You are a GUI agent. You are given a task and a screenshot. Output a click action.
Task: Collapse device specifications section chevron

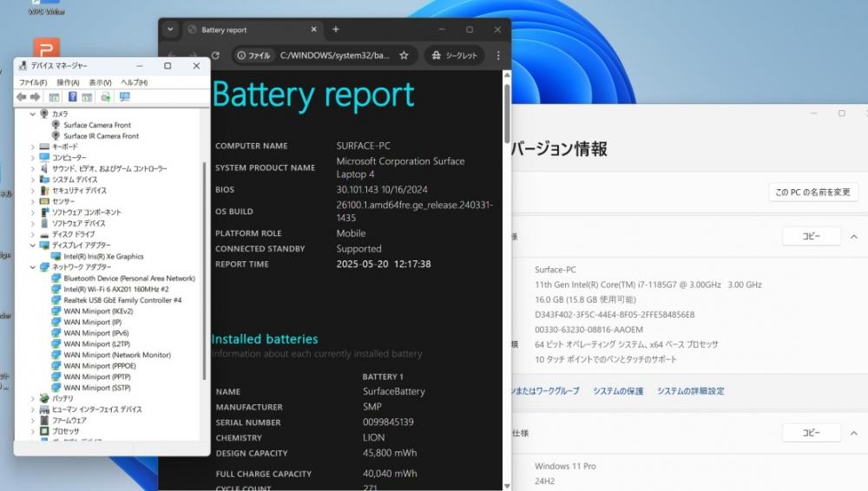[x=854, y=236]
